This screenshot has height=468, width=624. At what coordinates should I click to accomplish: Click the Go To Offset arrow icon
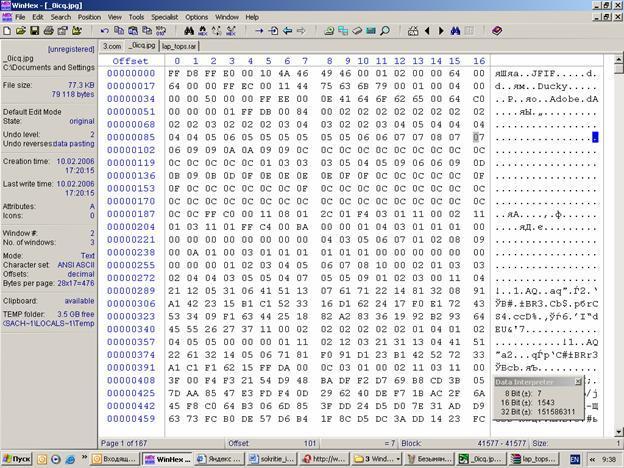click(259, 31)
